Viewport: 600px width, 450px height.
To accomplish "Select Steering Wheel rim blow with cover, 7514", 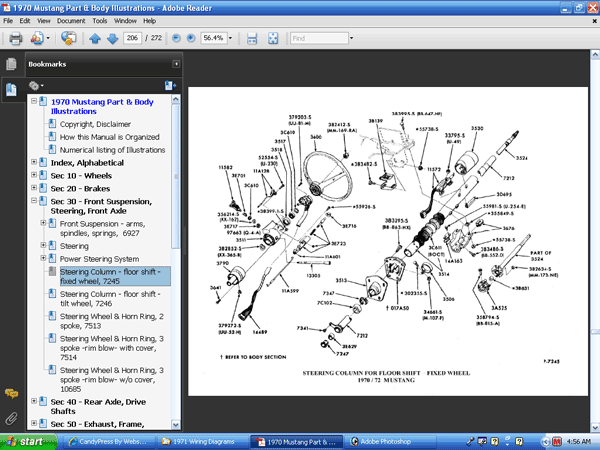I will (112, 348).
